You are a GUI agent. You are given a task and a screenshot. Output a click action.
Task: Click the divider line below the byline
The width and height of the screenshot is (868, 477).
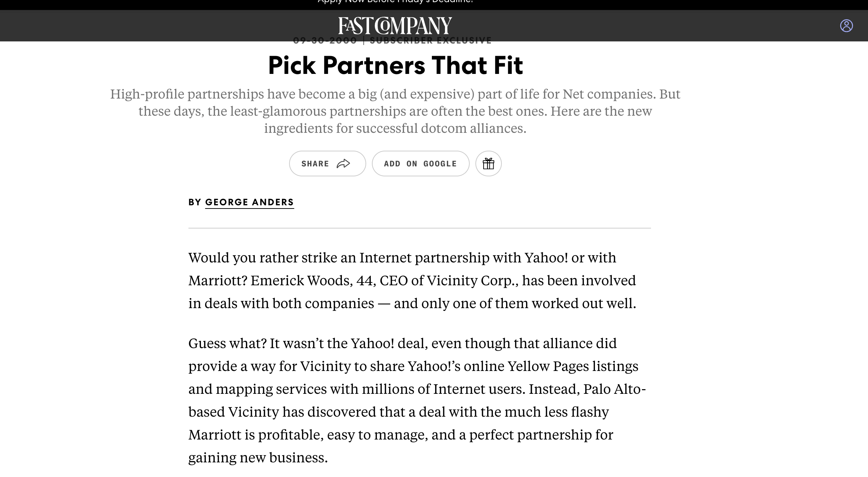point(419,228)
